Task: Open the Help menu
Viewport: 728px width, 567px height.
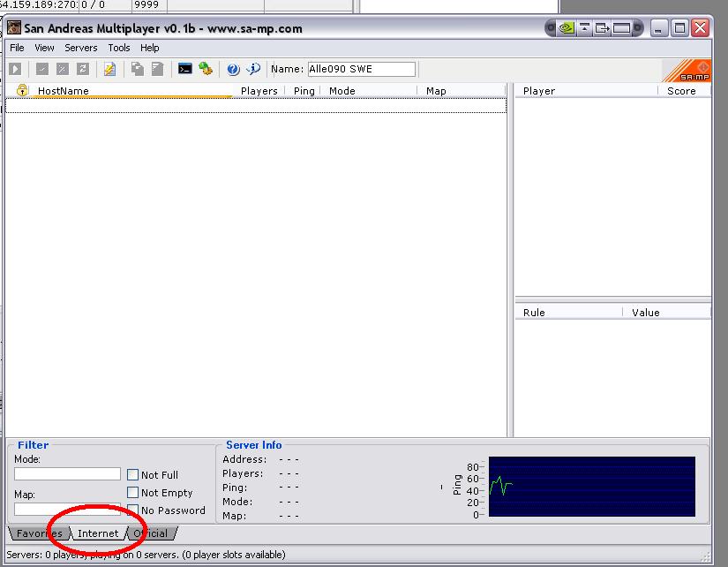Action: click(x=149, y=48)
